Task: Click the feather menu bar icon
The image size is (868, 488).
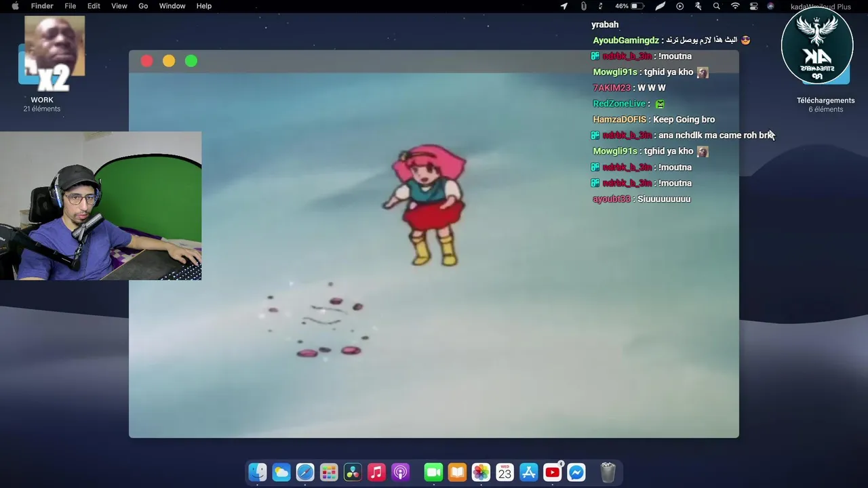Action: (x=660, y=6)
